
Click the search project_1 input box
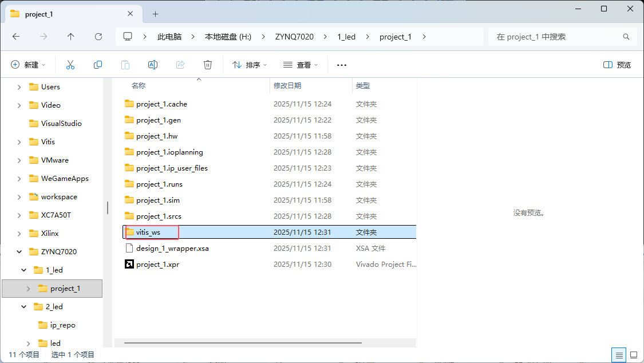(555, 37)
